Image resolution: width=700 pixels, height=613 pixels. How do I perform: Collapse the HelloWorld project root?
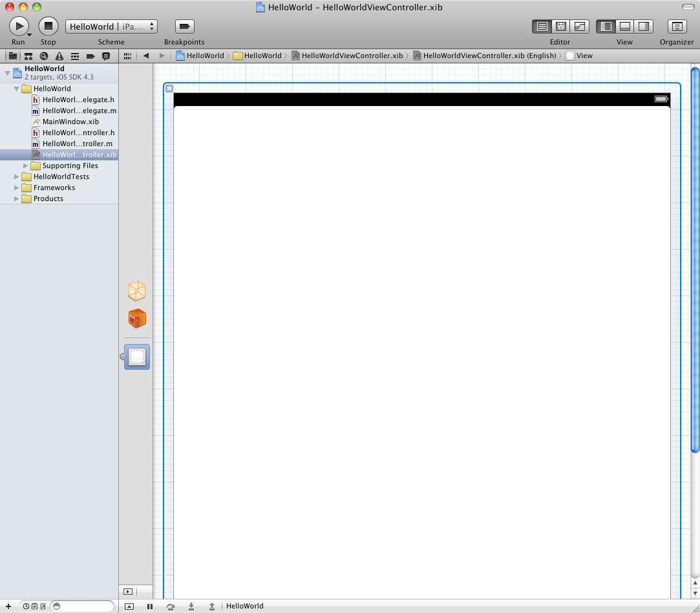[7, 72]
